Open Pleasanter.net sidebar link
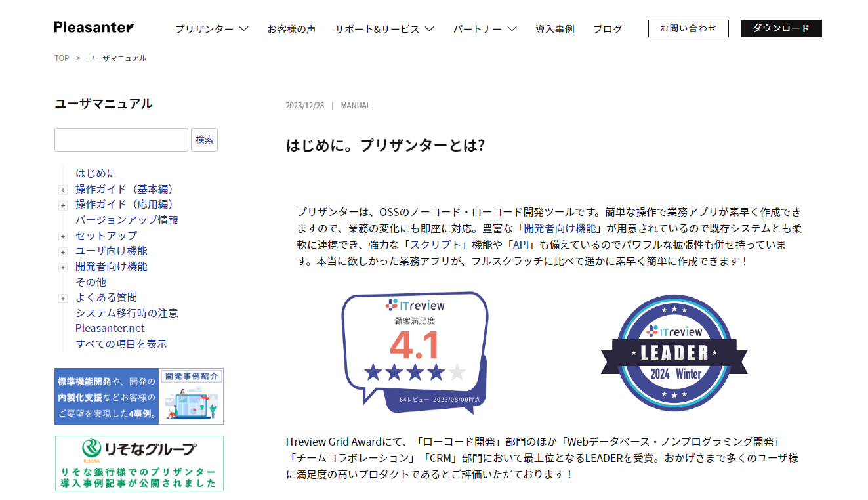Image resolution: width=868 pixels, height=500 pixels. pos(110,328)
